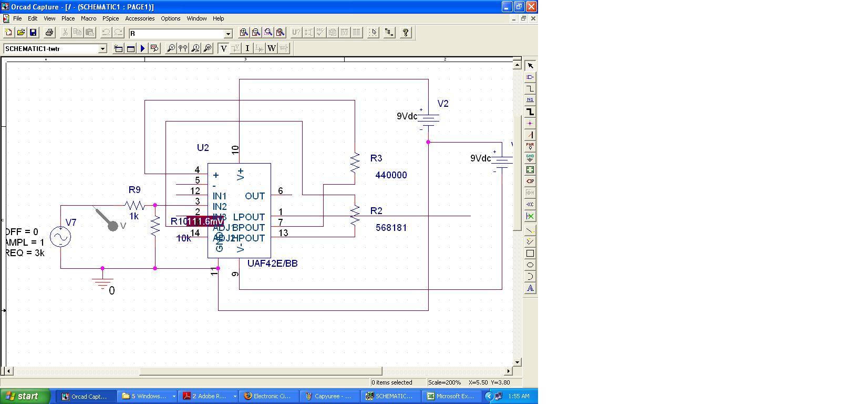The width and height of the screenshot is (868, 404).
Task: Toggle Snap to Grid icon in toolbar
Action: click(x=373, y=33)
